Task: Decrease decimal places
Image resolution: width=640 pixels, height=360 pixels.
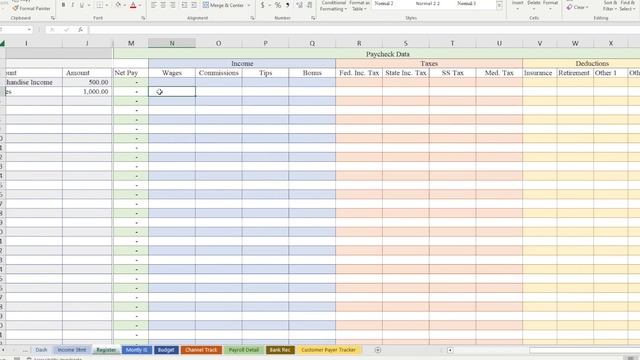Action: click(310, 5)
